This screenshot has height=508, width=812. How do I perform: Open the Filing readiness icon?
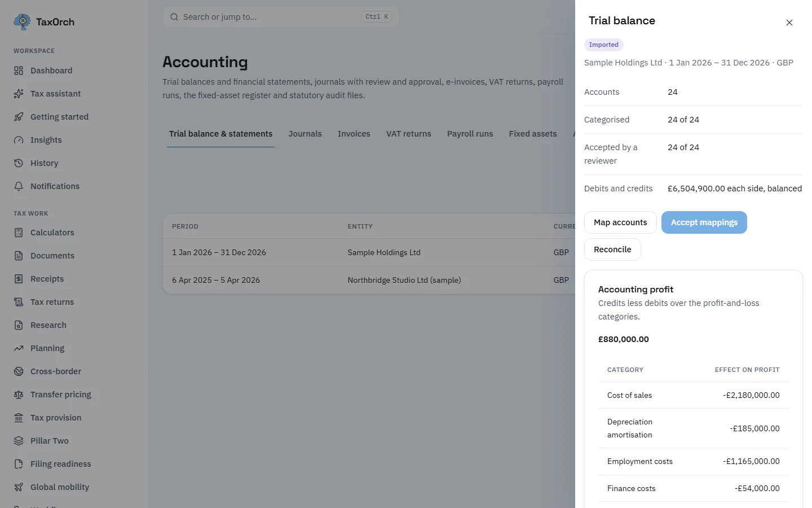click(x=19, y=464)
